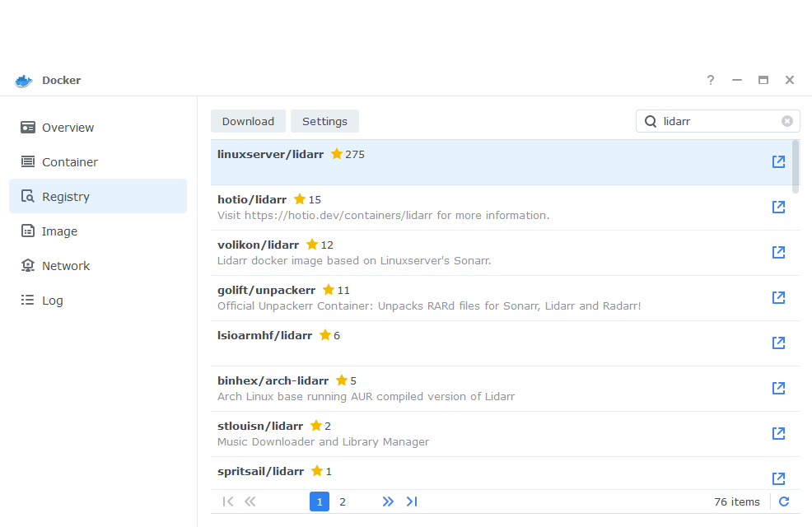Open the Network section

coord(98,266)
